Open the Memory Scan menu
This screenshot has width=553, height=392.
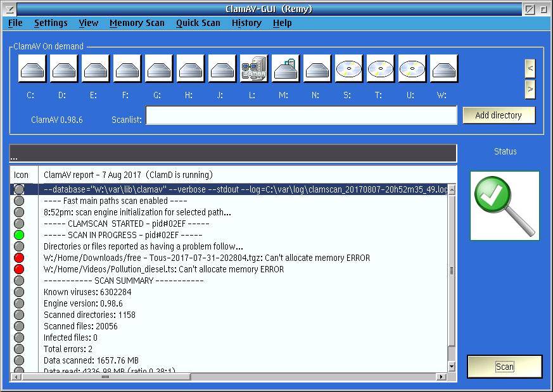[x=137, y=23]
